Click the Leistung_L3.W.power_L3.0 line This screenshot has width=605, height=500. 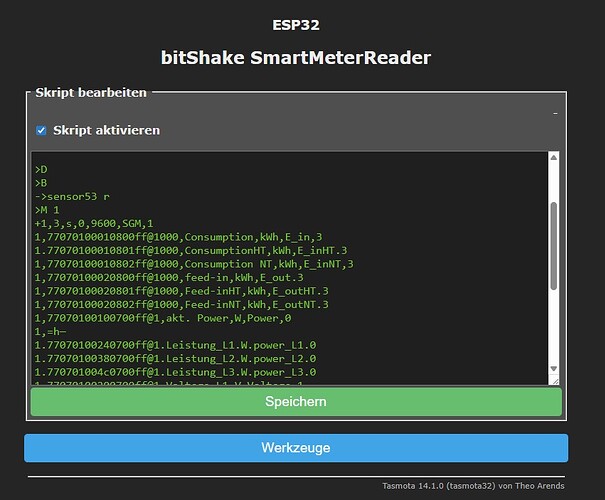[x=175, y=372]
